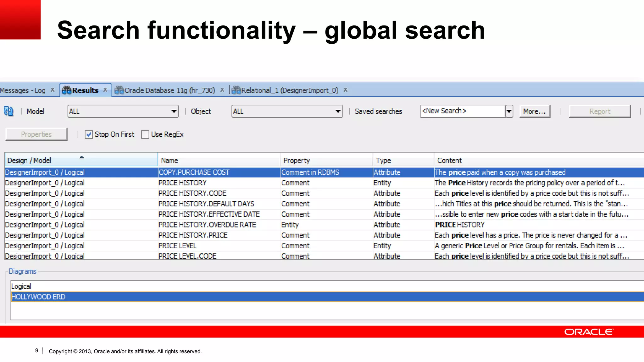Click binoculars icon on Oracle Database 11g tab

119,90
